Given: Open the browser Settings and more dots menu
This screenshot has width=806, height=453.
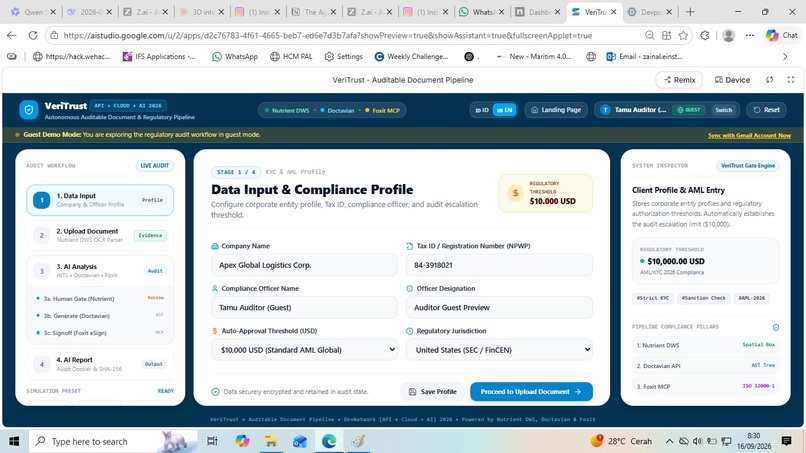Looking at the screenshot, I should [750, 35].
